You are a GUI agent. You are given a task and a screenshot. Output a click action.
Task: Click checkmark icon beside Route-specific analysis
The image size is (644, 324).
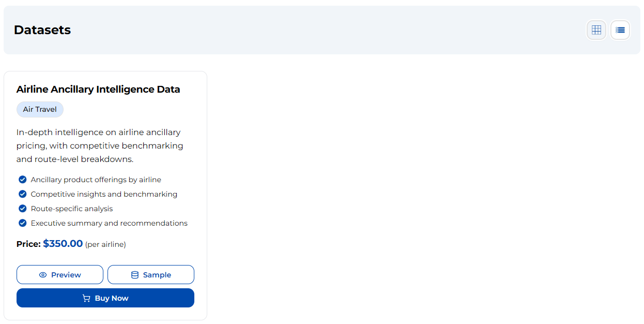22,209
